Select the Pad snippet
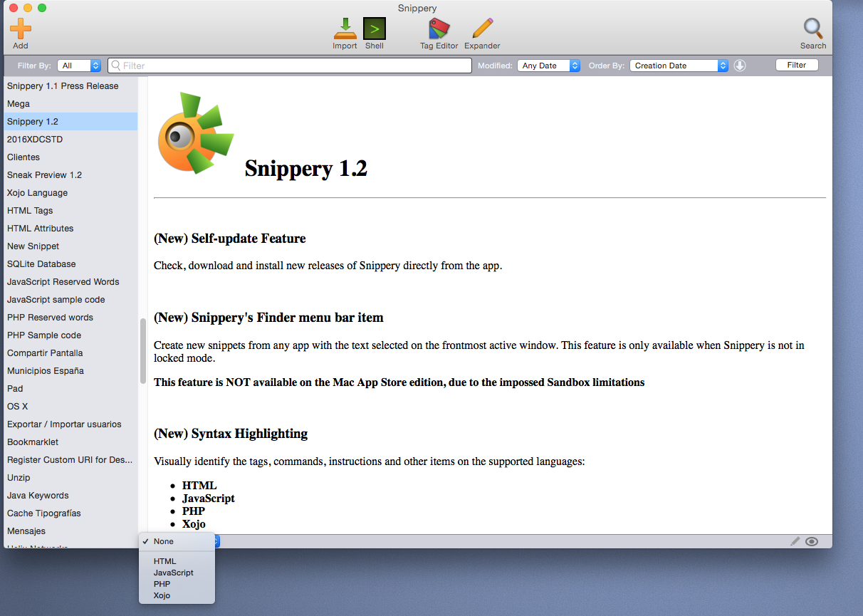Screen dimensions: 863x616 [70, 388]
